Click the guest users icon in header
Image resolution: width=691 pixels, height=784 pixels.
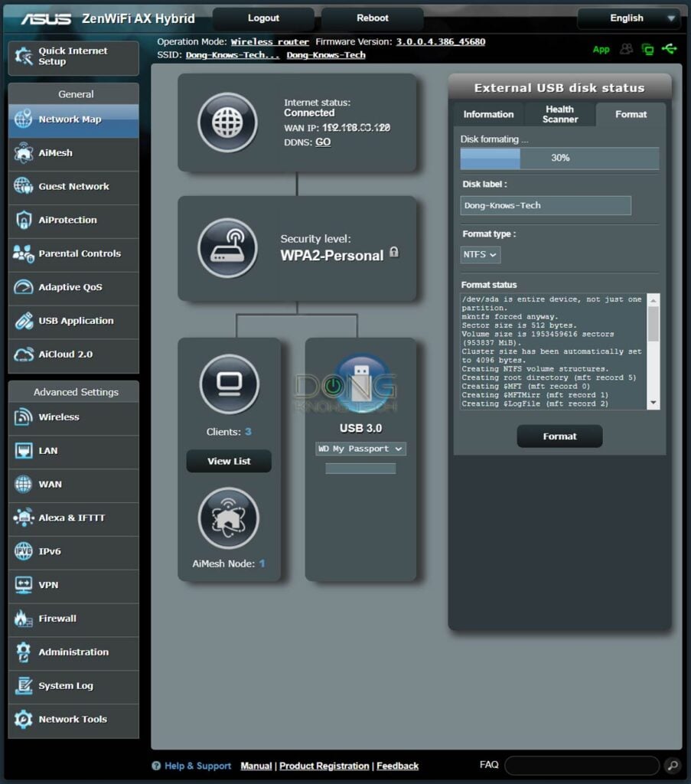coord(626,48)
